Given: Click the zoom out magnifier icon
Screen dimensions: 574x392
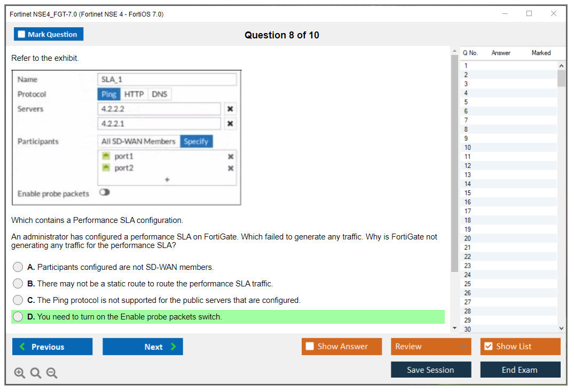Looking at the screenshot, I should (52, 373).
